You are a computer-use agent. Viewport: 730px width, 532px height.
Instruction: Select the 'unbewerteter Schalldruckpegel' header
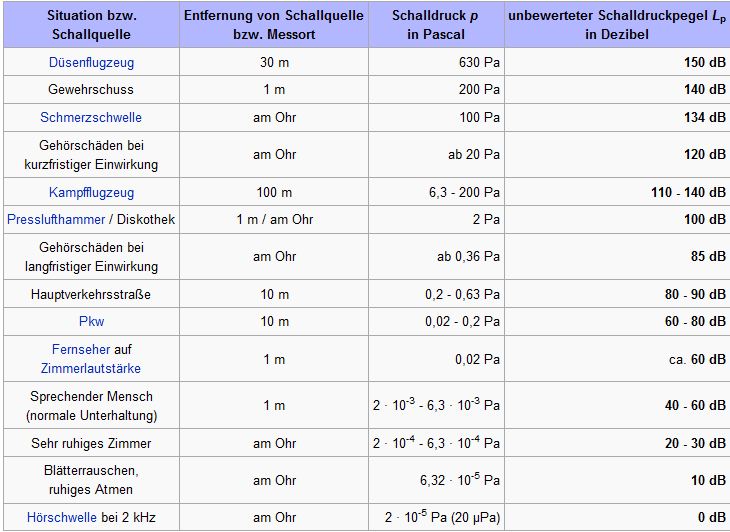pos(617,25)
